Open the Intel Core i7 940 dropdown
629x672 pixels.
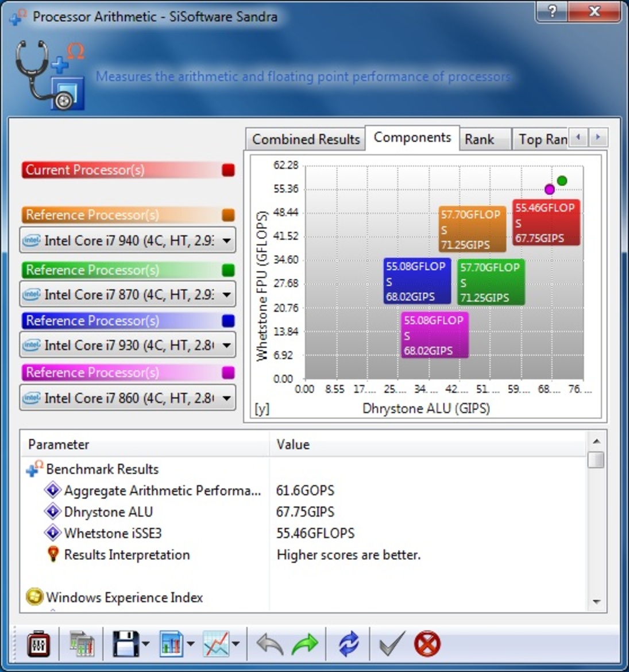pos(128,240)
